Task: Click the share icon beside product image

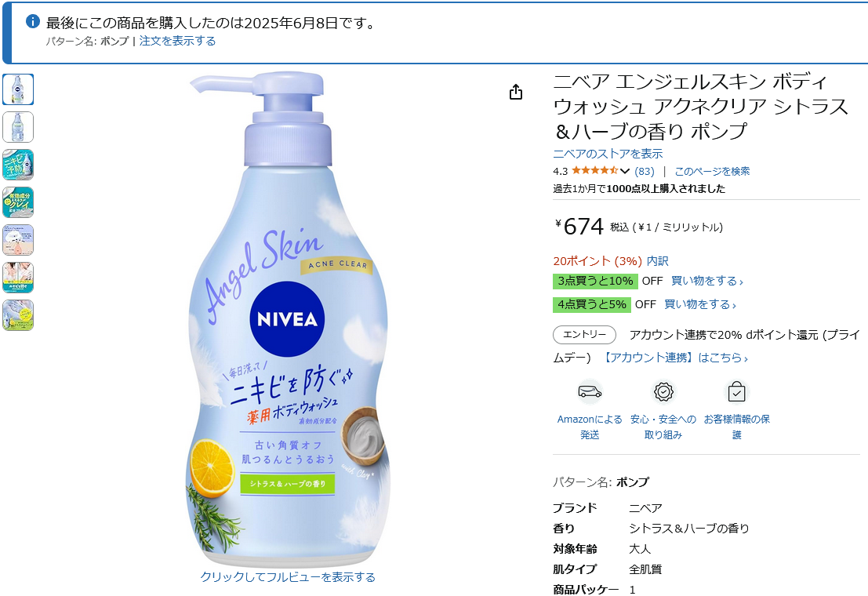Action: click(x=515, y=92)
